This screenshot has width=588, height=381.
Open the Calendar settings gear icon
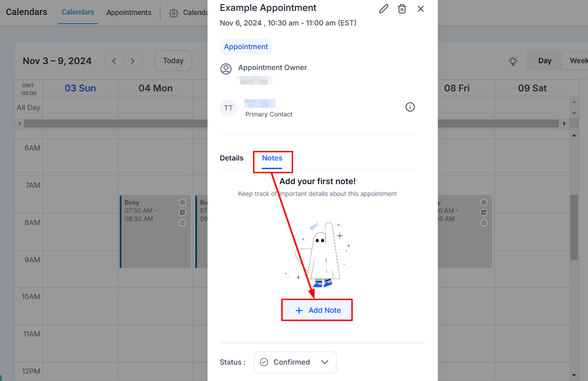click(x=173, y=13)
